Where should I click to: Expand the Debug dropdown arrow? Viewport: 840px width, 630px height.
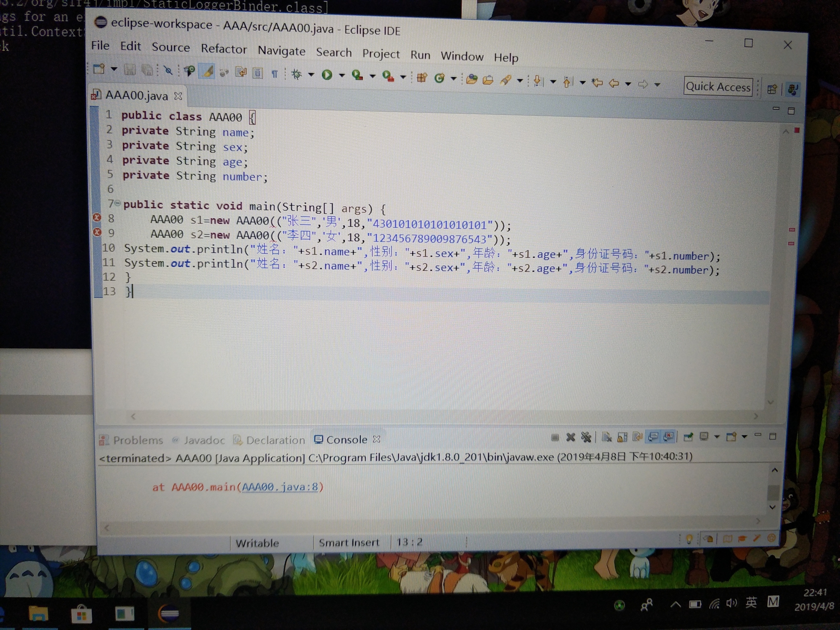[311, 75]
